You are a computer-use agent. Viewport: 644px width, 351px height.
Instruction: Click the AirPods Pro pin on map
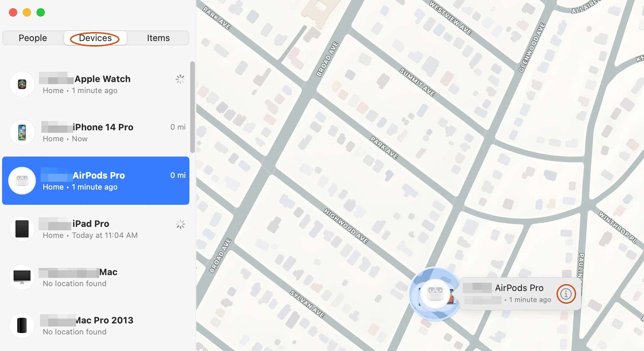(435, 294)
